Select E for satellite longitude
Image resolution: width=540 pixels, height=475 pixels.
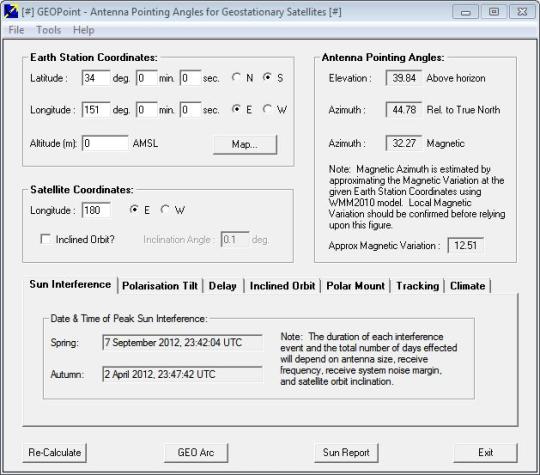tap(134, 209)
